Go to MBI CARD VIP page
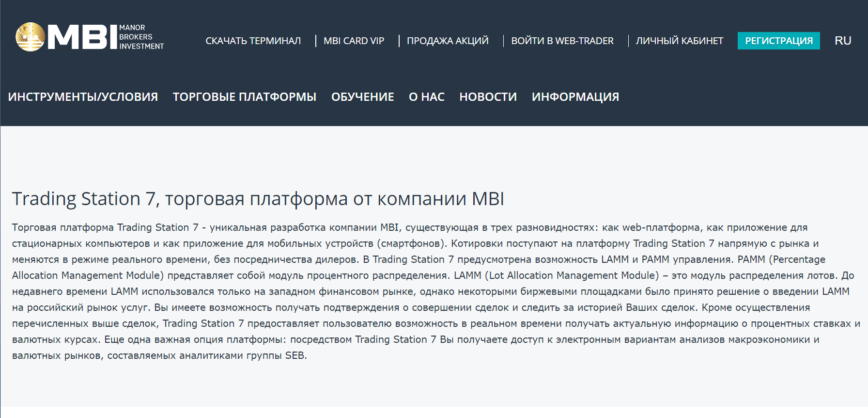The image size is (868, 418). coord(354,41)
